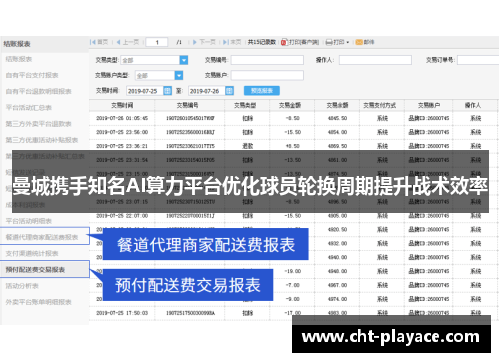The image size is (500, 362).
Task: Focus the 交易编号 input field
Action: click(x=267, y=60)
